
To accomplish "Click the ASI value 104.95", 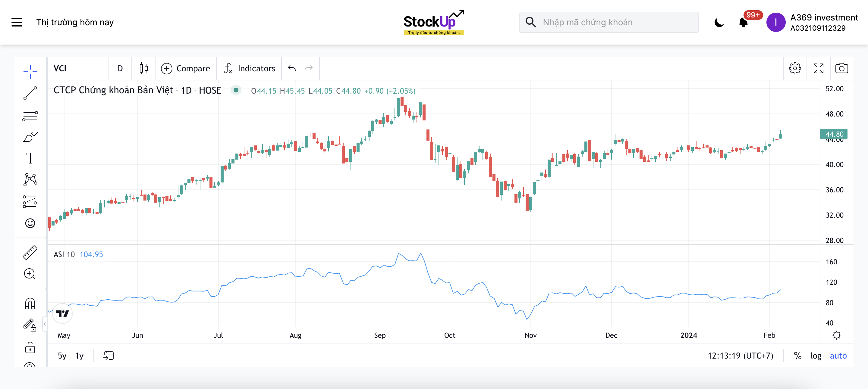I will [x=91, y=254].
